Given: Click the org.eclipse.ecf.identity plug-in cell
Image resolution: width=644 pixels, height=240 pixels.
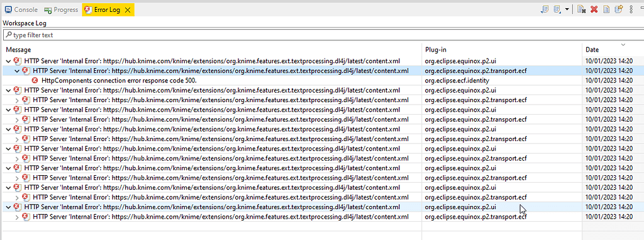Looking at the screenshot, I should [457, 80].
